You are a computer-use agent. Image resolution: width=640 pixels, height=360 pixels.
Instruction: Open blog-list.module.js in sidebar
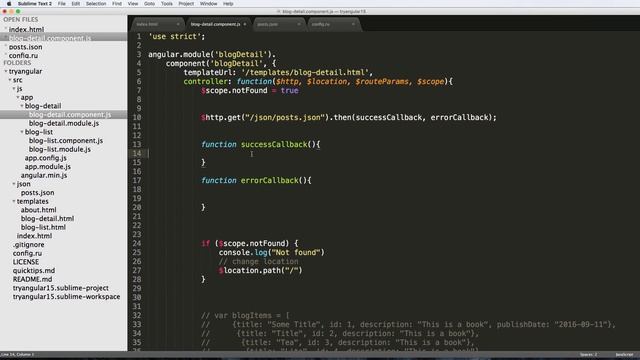(60, 149)
